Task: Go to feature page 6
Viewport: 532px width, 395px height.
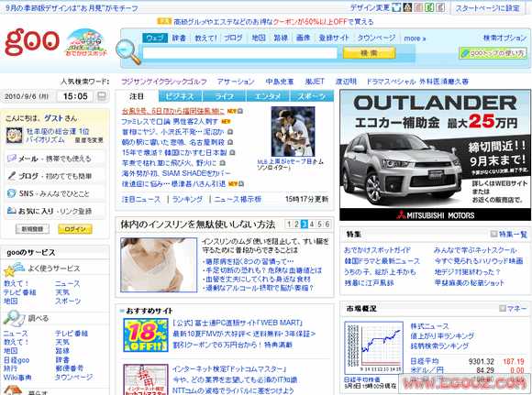Action: click(327, 225)
